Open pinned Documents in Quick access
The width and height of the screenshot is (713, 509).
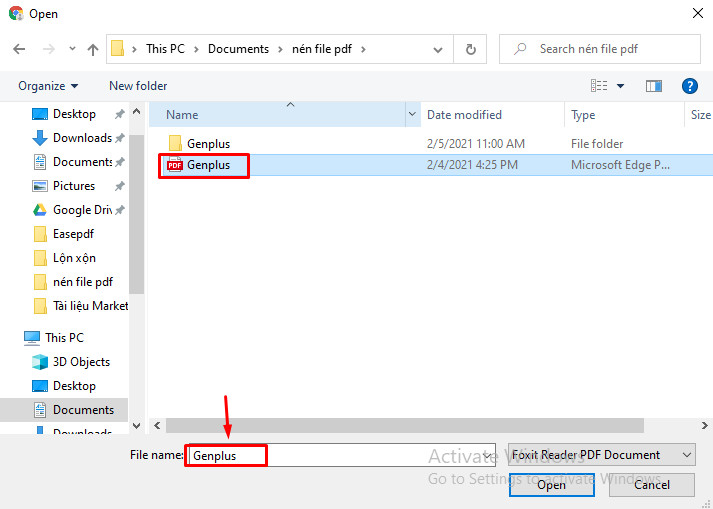coord(73,162)
